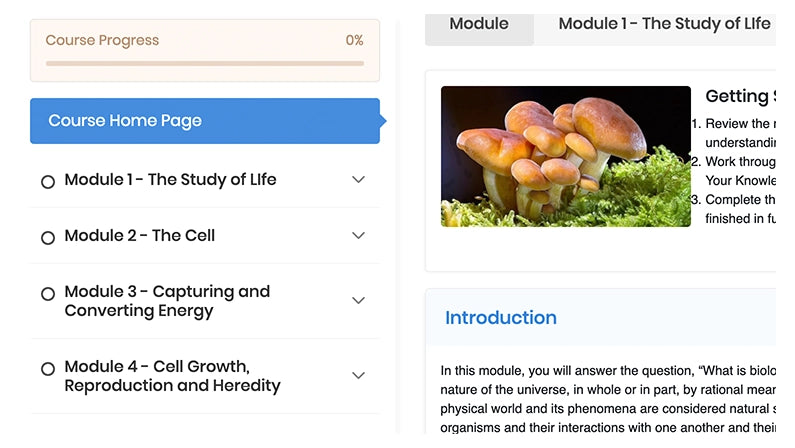Image resolution: width=795 pixels, height=448 pixels.
Task: Click the Course Progress bar
Action: [x=205, y=63]
